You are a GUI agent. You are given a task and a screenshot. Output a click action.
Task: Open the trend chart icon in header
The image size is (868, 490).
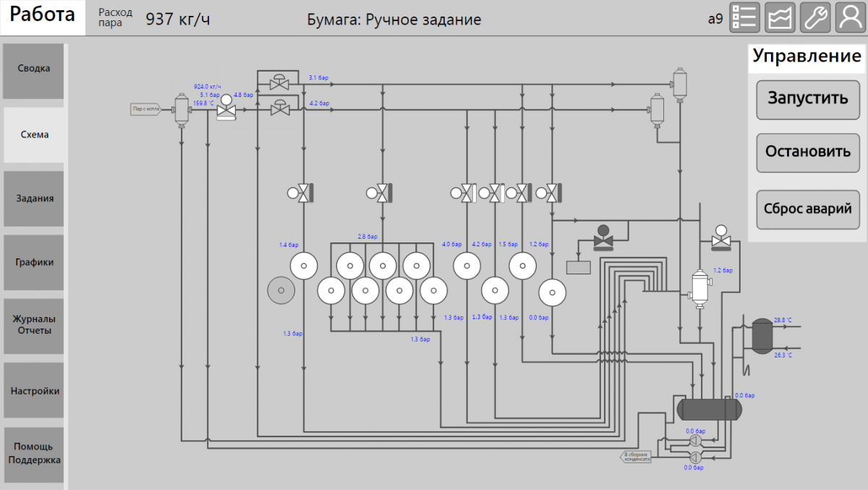[x=780, y=18]
